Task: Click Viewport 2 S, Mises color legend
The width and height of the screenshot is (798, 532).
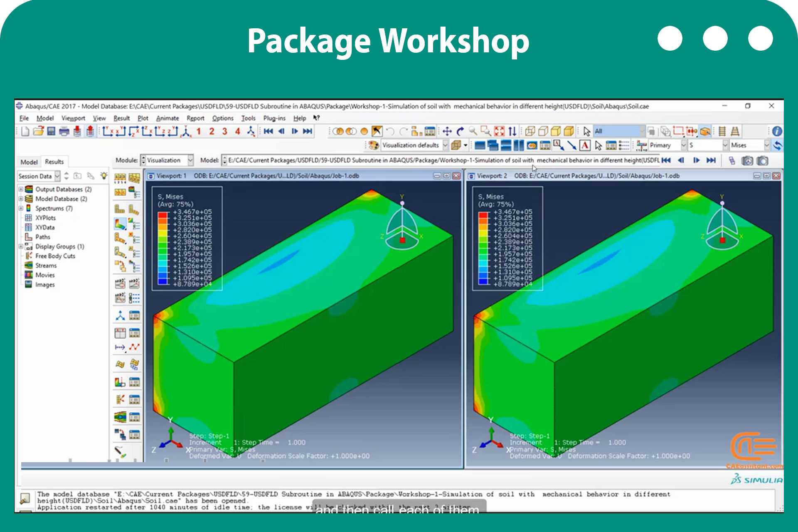Action: pyautogui.click(x=507, y=239)
